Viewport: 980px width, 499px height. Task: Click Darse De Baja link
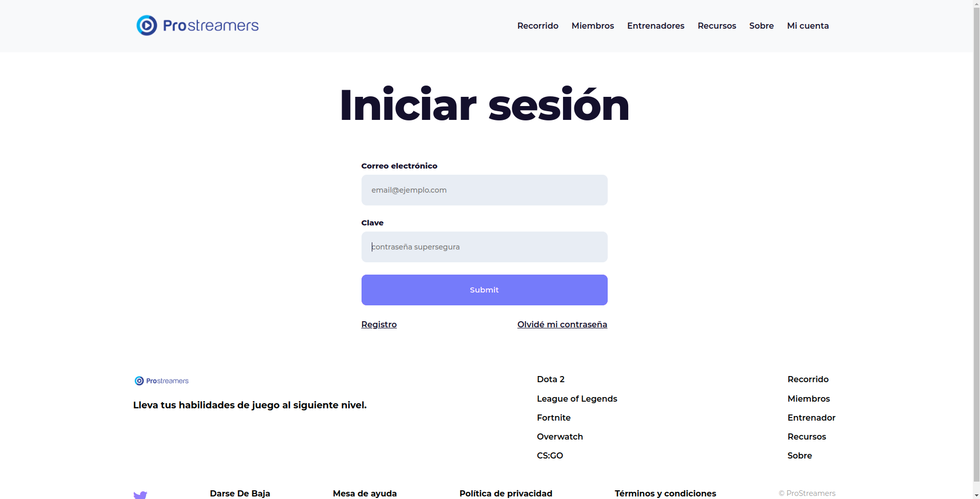[x=240, y=493]
